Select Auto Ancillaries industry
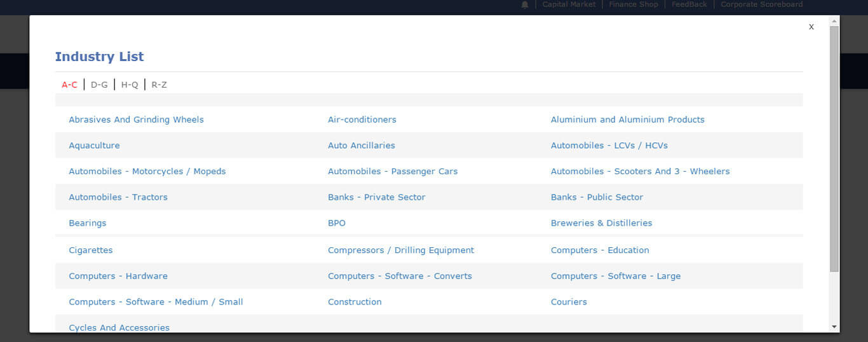 361,146
